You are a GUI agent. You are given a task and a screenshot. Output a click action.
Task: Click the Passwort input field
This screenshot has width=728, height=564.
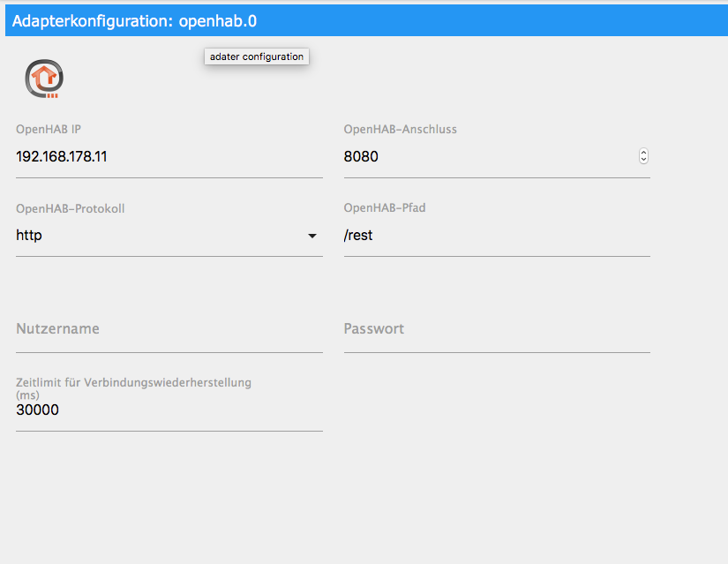(x=497, y=332)
